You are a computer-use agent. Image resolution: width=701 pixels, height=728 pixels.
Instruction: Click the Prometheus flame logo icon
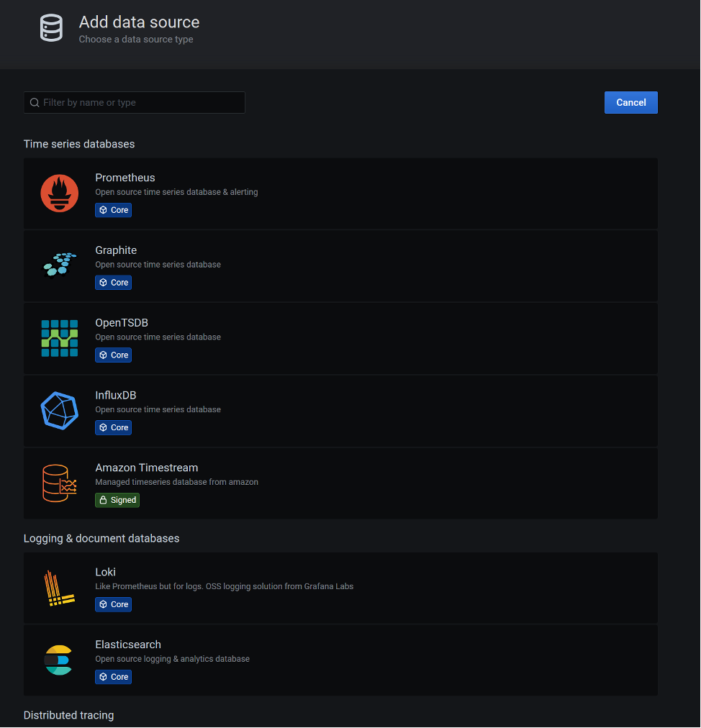60,193
